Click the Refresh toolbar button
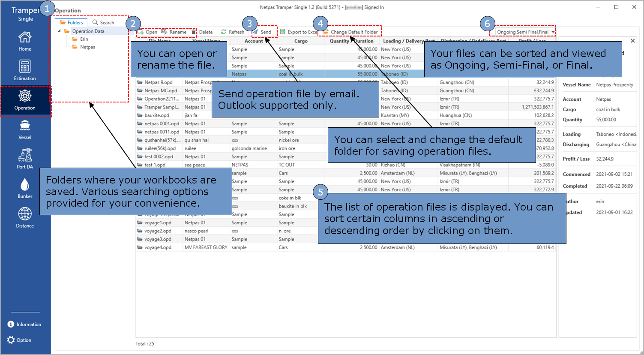This screenshot has height=355, width=644. (x=233, y=32)
